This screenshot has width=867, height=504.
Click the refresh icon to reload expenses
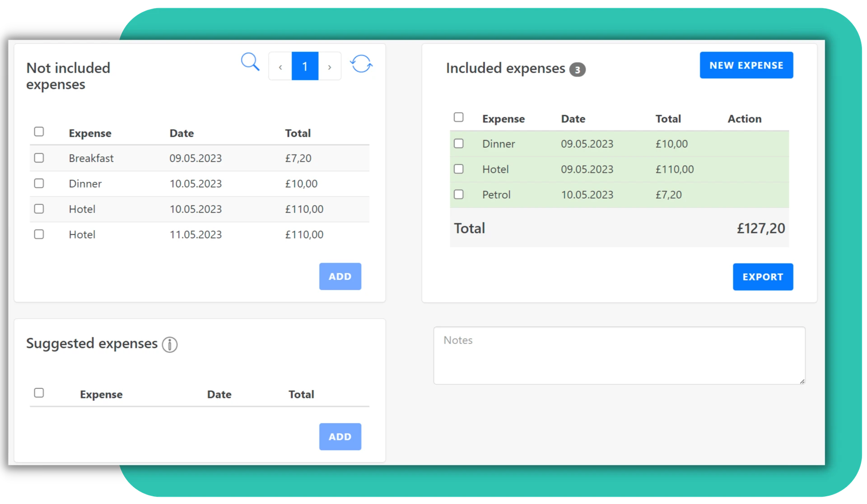coord(361,65)
